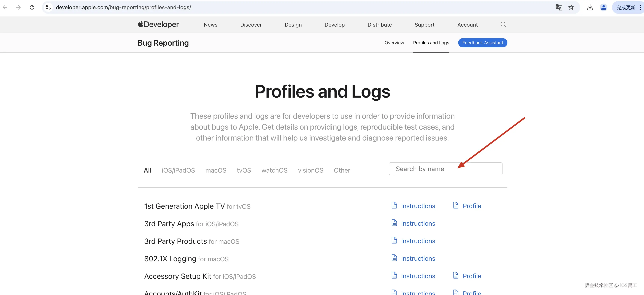644x295 pixels.
Task: Bookmark this page with the star icon
Action: 571,8
